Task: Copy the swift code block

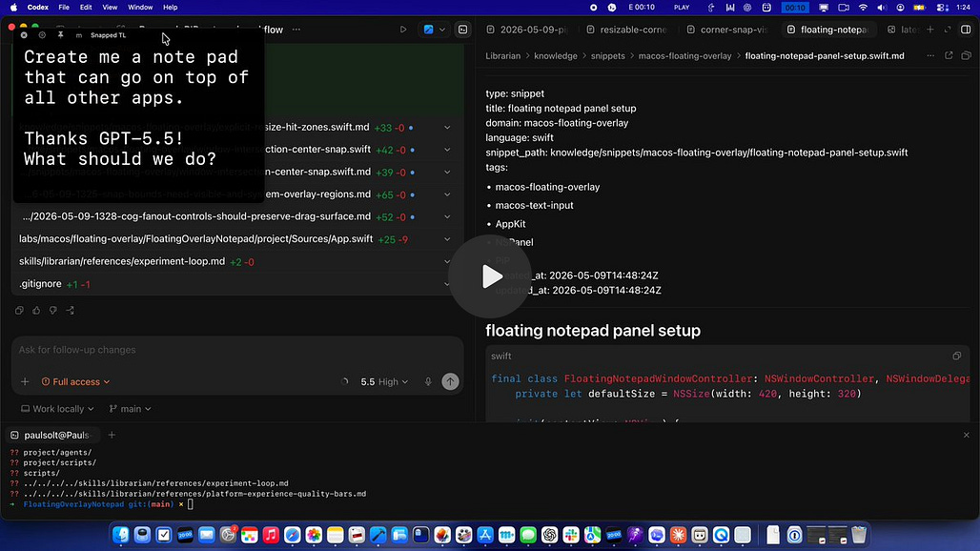Action: click(957, 357)
